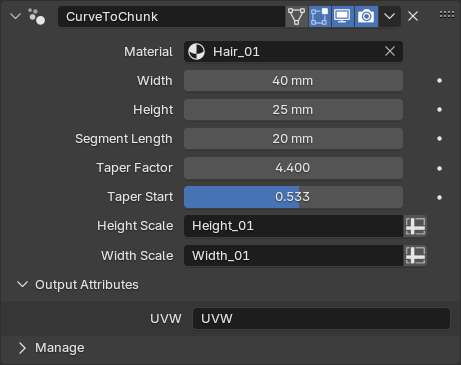Click the Material label text
Viewport: 461px width, 365px height.
pos(148,52)
